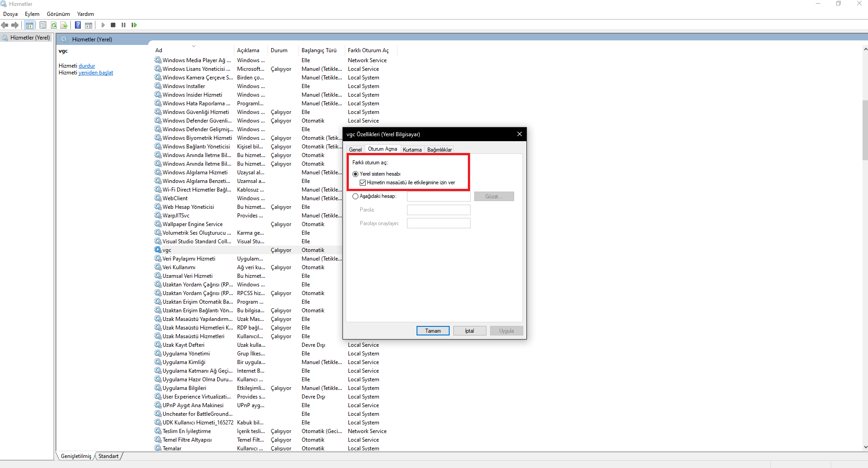Close the vgc Özellikleri dialog

tap(520, 134)
